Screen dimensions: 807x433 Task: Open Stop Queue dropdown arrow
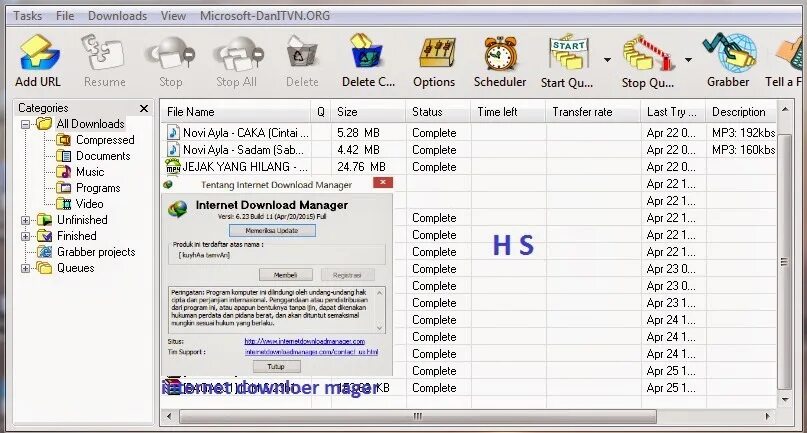click(x=688, y=60)
